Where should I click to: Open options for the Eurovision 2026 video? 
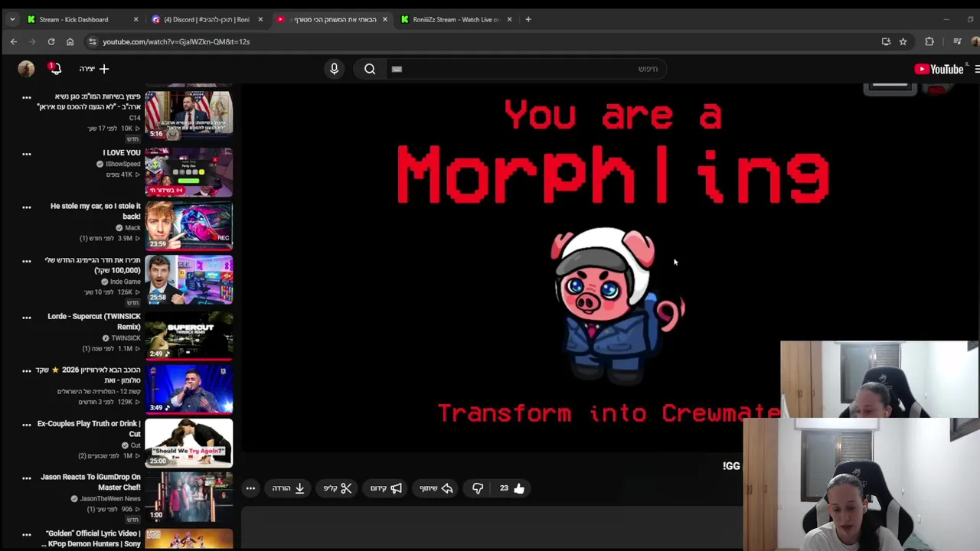tap(26, 371)
